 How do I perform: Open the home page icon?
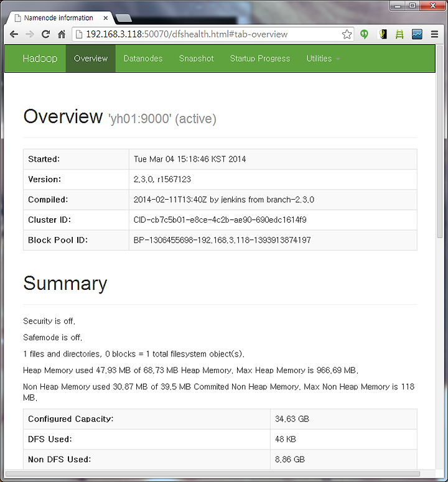pos(62,34)
